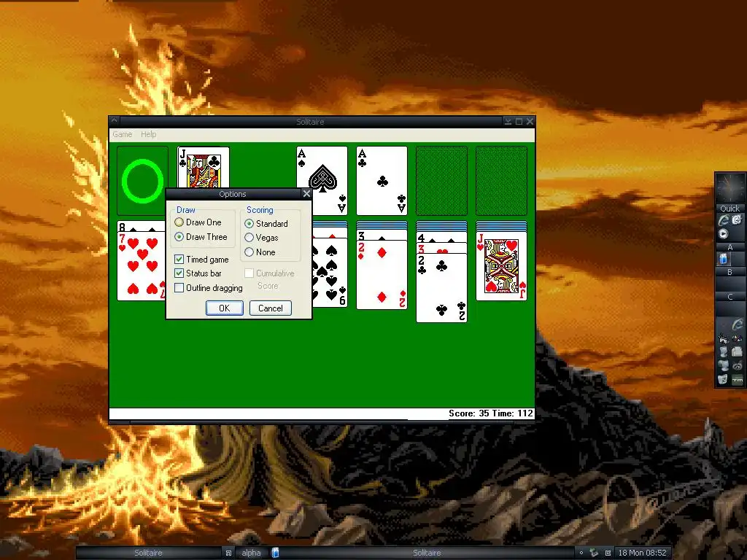Click the C group header in side panel
Viewport: 747px width, 560px height.
click(729, 297)
